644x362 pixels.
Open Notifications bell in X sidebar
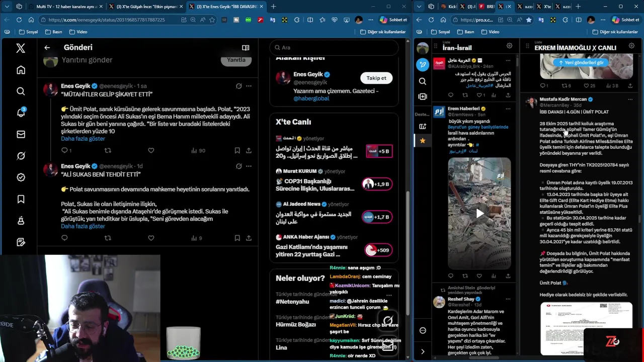[x=21, y=113]
